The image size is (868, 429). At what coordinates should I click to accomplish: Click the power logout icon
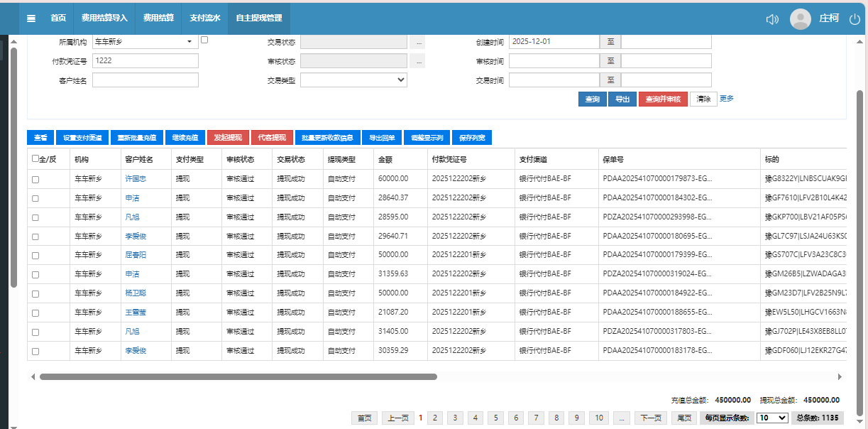(855, 19)
